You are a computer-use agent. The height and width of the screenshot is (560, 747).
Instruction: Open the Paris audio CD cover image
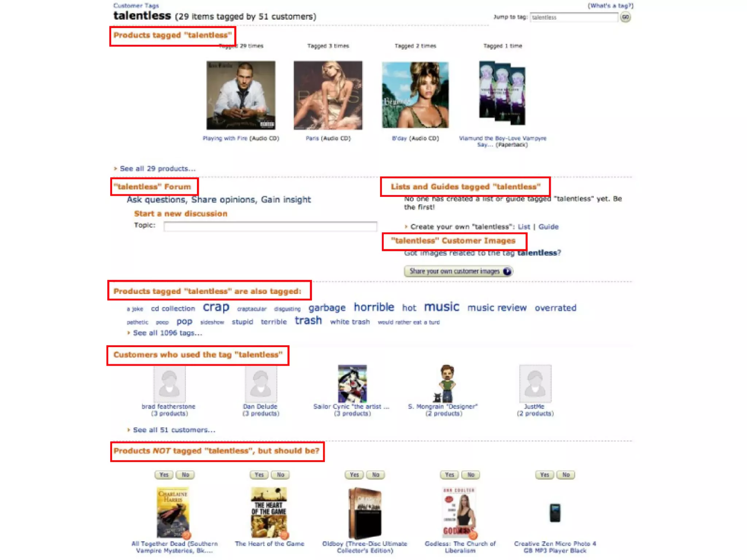[x=328, y=95]
